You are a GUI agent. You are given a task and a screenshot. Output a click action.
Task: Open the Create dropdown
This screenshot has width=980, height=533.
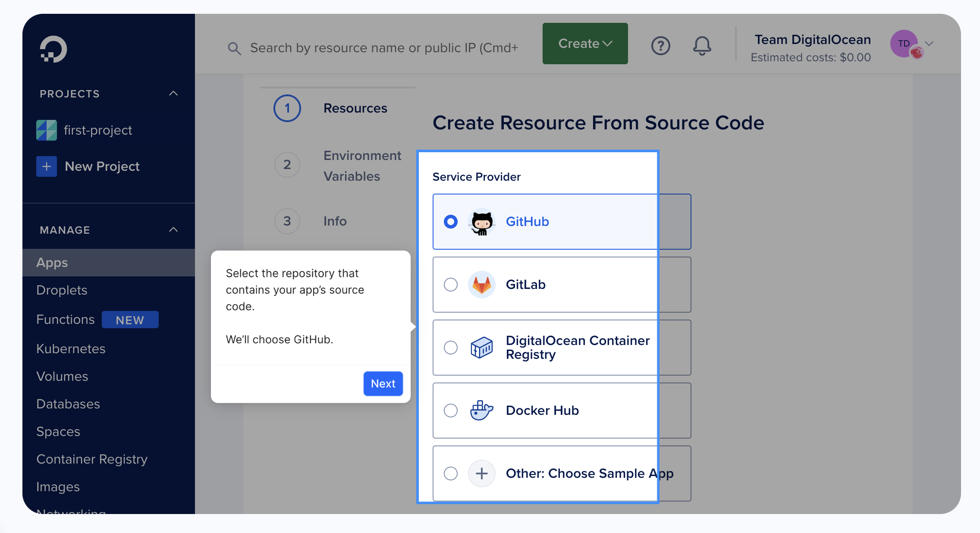coord(585,43)
